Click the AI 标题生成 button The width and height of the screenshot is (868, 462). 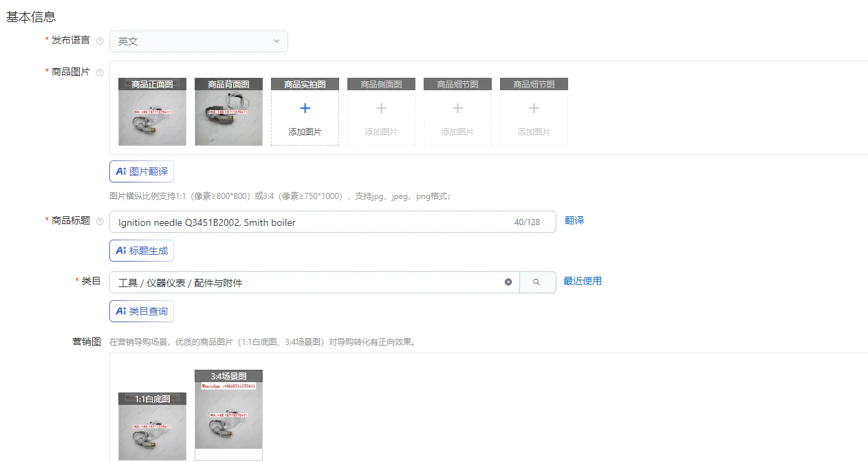(142, 251)
